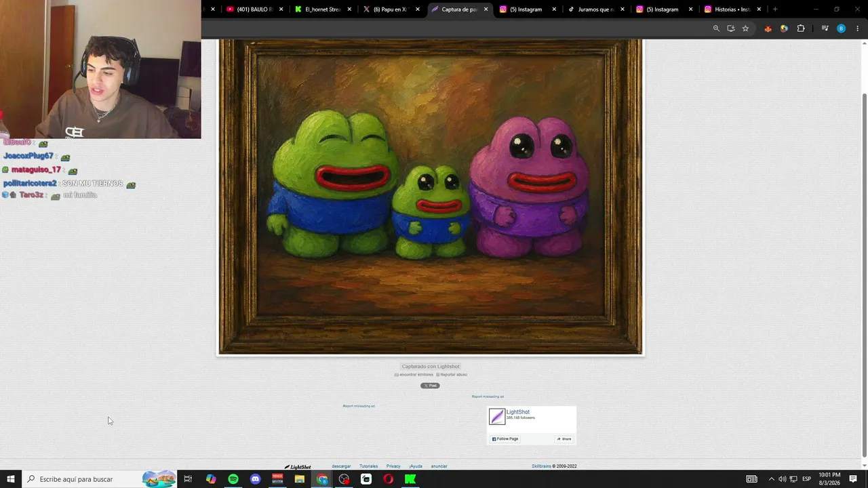Open the 10:01 PM clock and calendar
Viewport: 868px width, 488px height.
click(x=830, y=479)
